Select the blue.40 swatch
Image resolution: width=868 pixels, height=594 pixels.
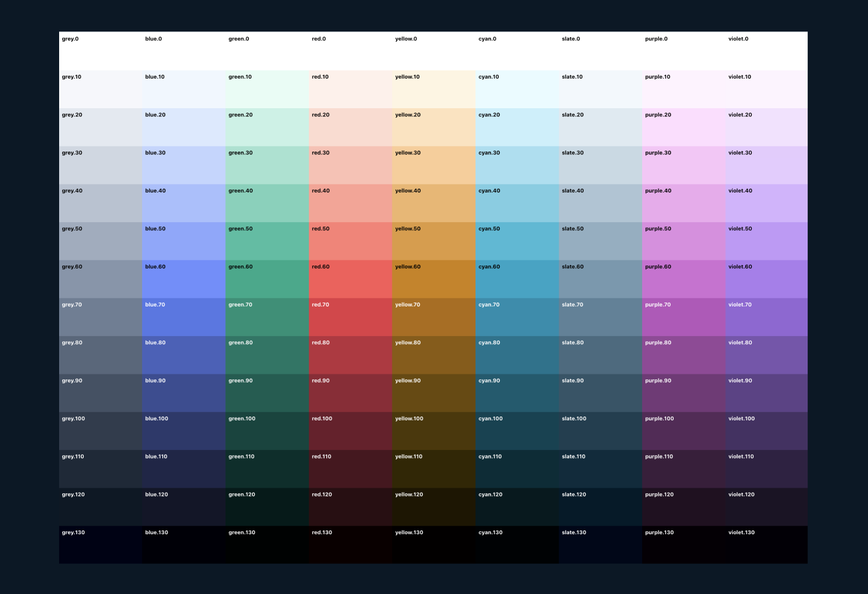[184, 203]
